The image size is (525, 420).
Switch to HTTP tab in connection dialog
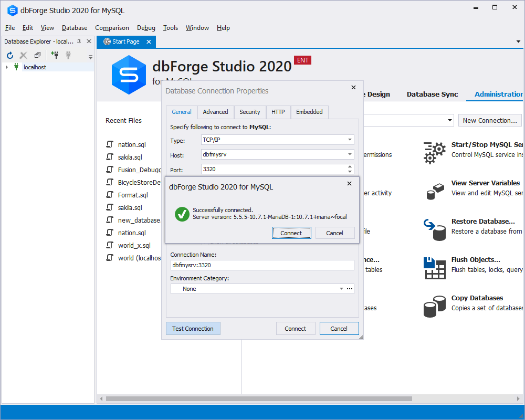click(278, 112)
